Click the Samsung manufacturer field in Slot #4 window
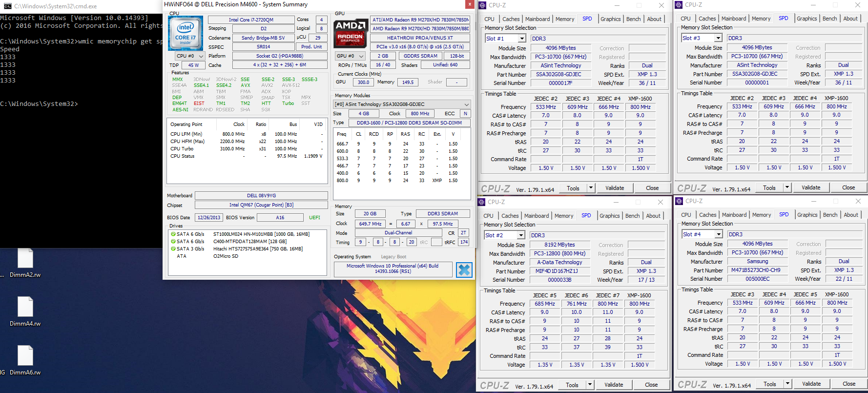 pos(757,261)
